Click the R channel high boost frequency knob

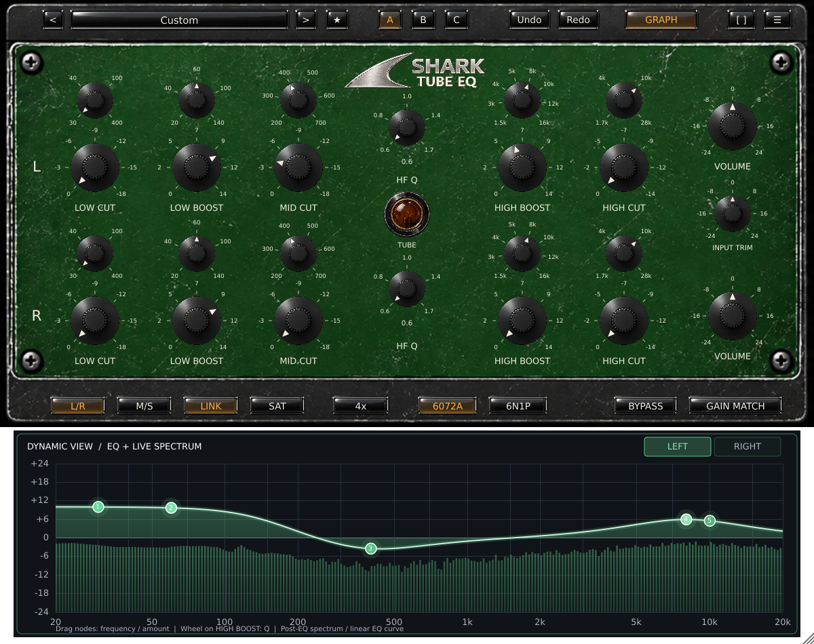pyautogui.click(x=522, y=254)
